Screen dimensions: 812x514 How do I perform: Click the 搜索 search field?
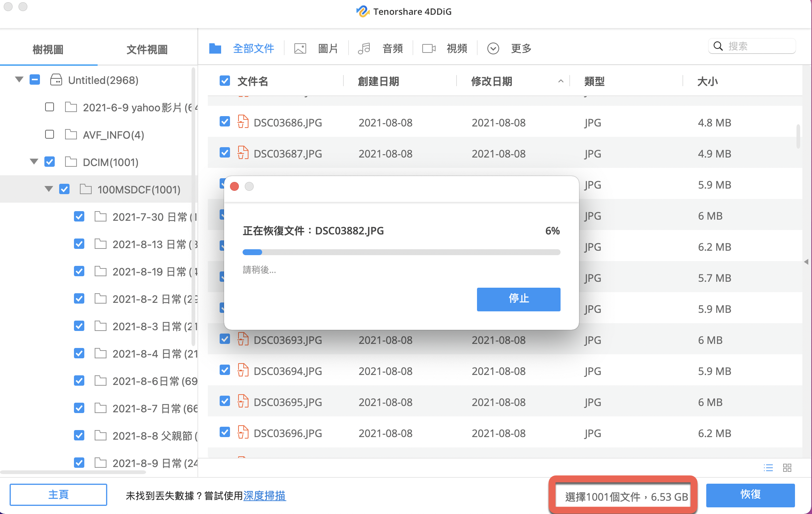758,46
